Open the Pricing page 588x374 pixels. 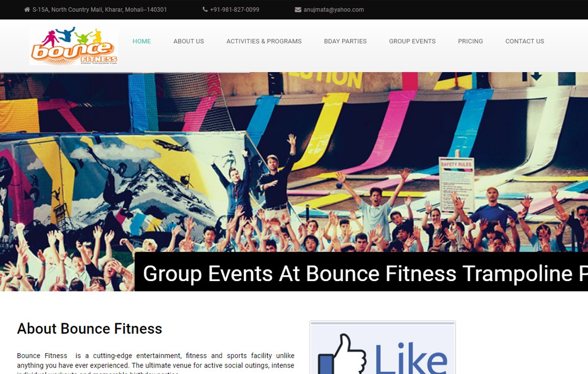coord(470,41)
